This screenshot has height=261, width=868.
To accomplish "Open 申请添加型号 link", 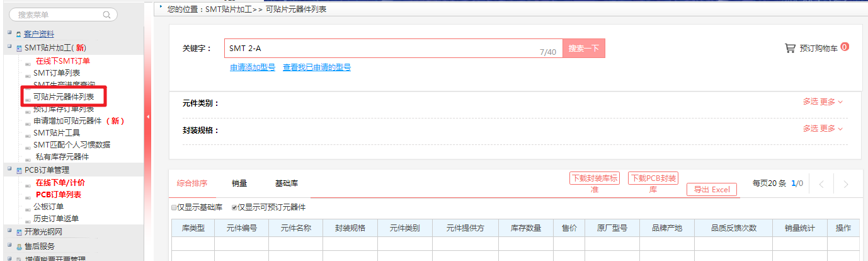I will click(253, 67).
